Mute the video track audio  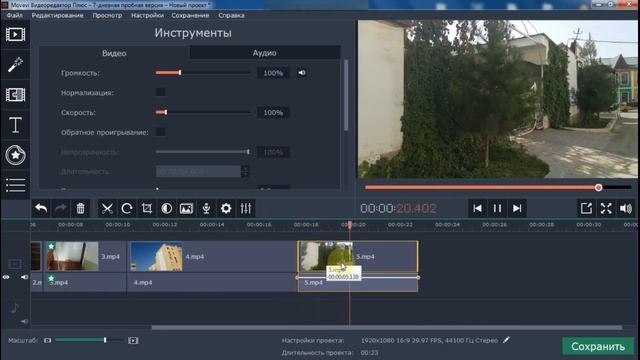click(x=24, y=277)
